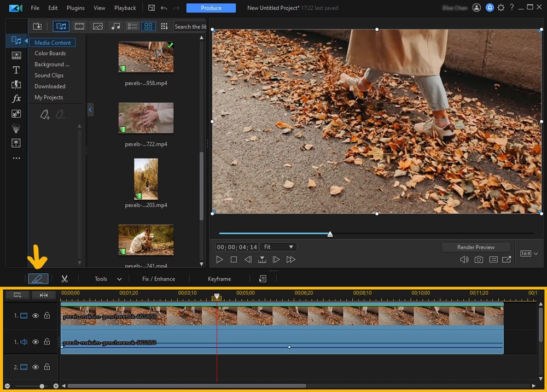This screenshot has width=547, height=392.
Task: Open the user account icon
Action: tap(476, 8)
